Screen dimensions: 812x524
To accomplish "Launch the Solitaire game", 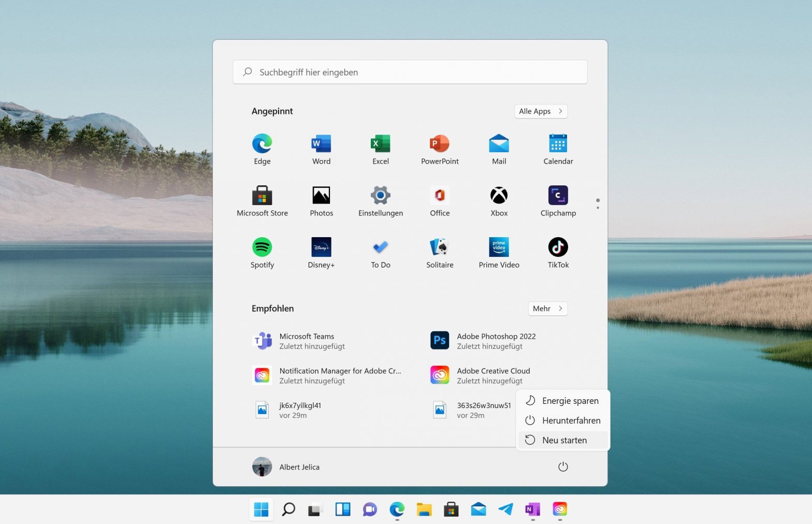I will [x=440, y=253].
